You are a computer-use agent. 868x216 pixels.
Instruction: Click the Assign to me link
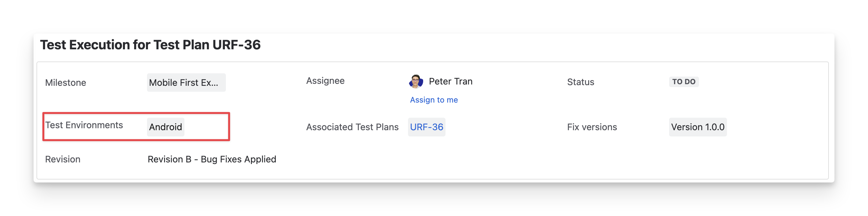click(x=434, y=100)
